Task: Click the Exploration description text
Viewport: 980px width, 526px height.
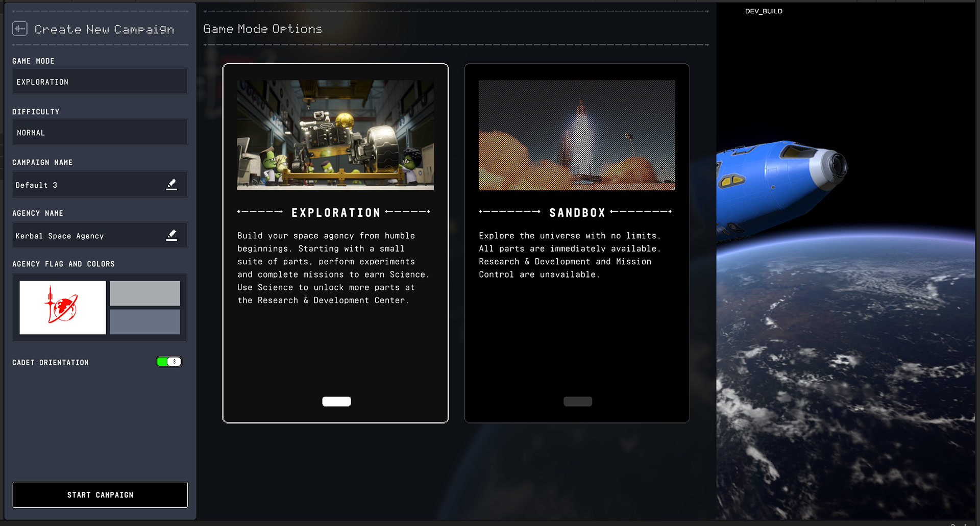Action: point(333,268)
